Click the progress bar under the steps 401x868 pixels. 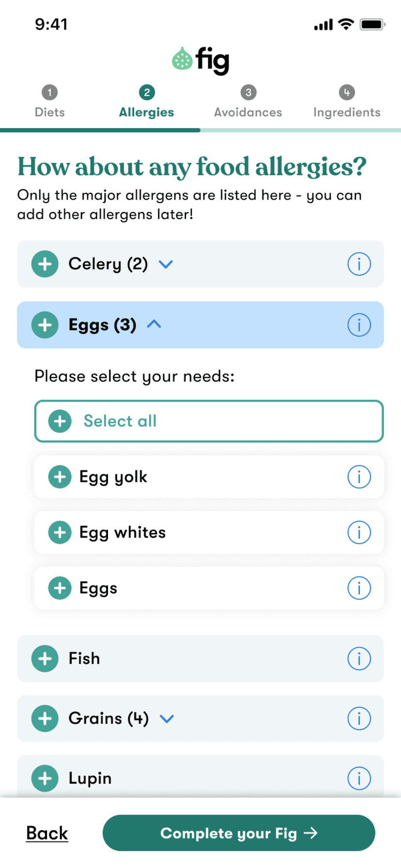(x=200, y=129)
